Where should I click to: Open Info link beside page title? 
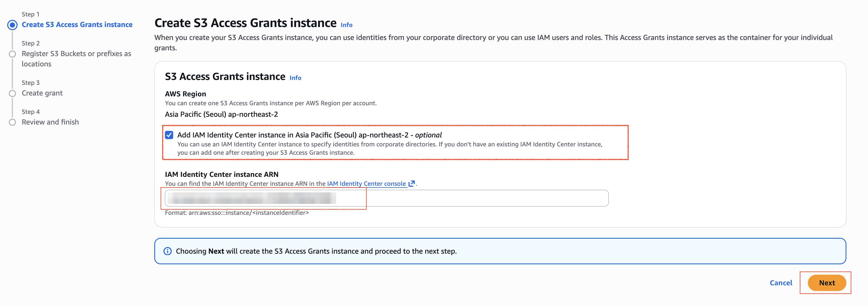[347, 25]
